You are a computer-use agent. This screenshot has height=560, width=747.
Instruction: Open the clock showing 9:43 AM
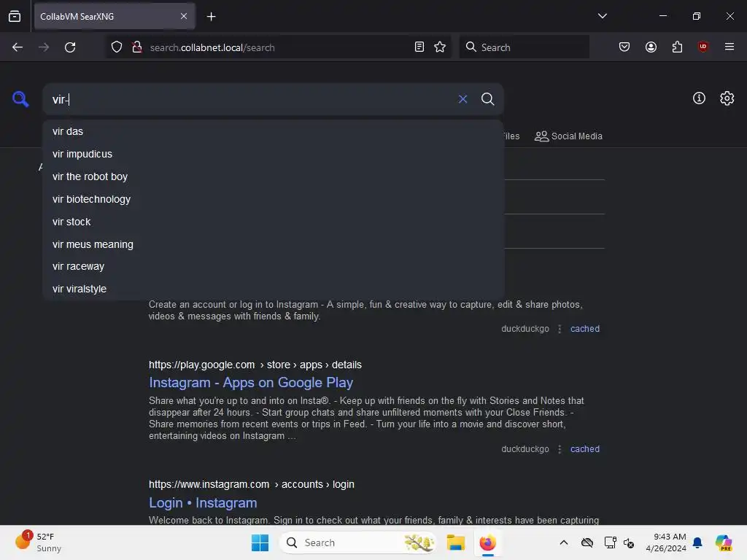click(666, 542)
